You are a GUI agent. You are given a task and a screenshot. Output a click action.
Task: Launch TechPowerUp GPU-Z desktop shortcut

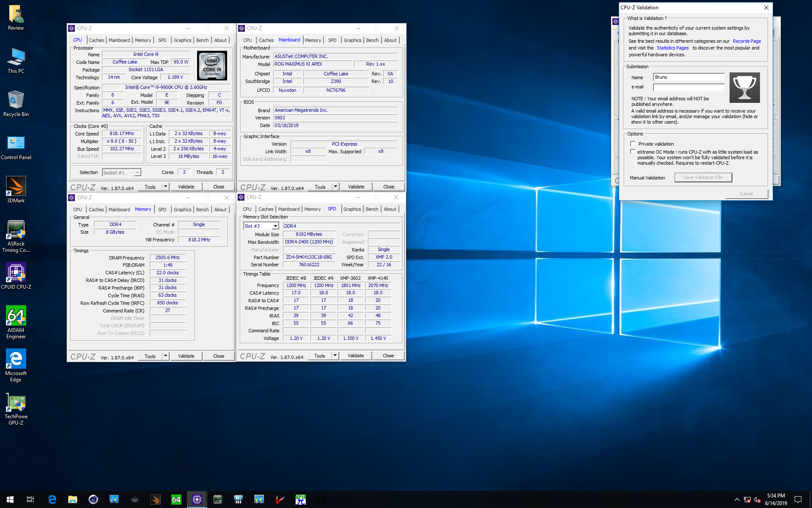16,409
